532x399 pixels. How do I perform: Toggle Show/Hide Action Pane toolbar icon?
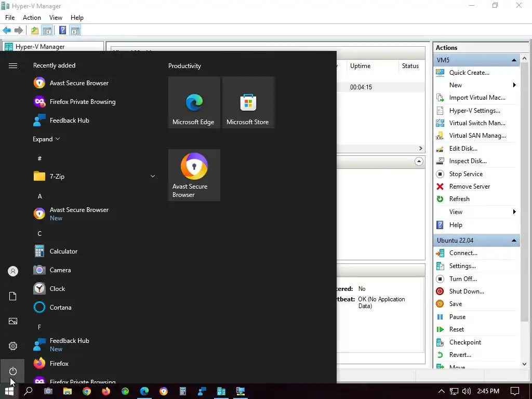[x=75, y=31]
